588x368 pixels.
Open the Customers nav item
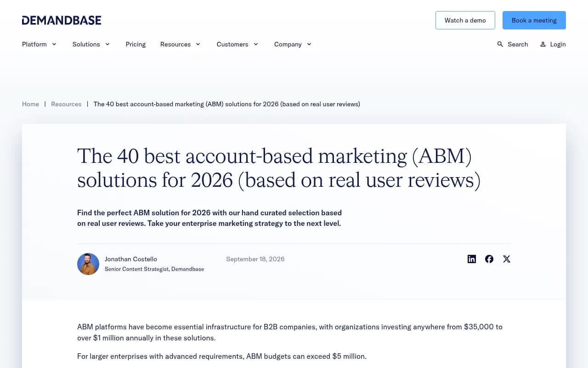pyautogui.click(x=232, y=44)
